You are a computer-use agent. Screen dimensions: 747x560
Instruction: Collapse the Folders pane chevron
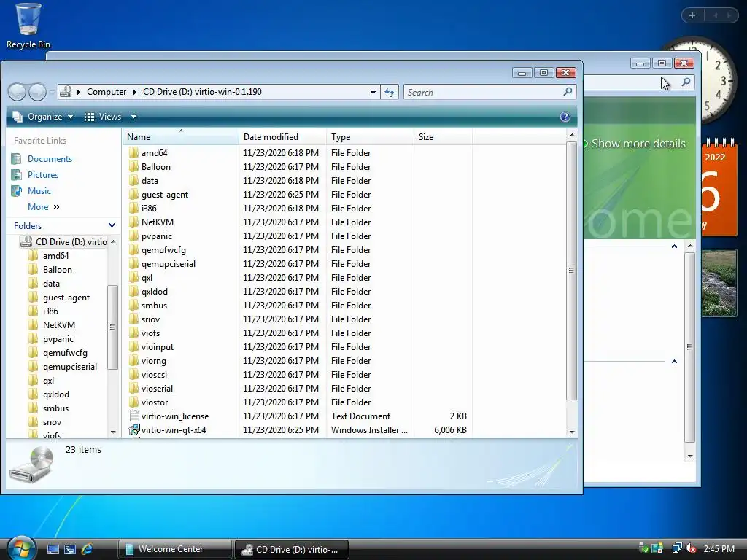click(112, 225)
